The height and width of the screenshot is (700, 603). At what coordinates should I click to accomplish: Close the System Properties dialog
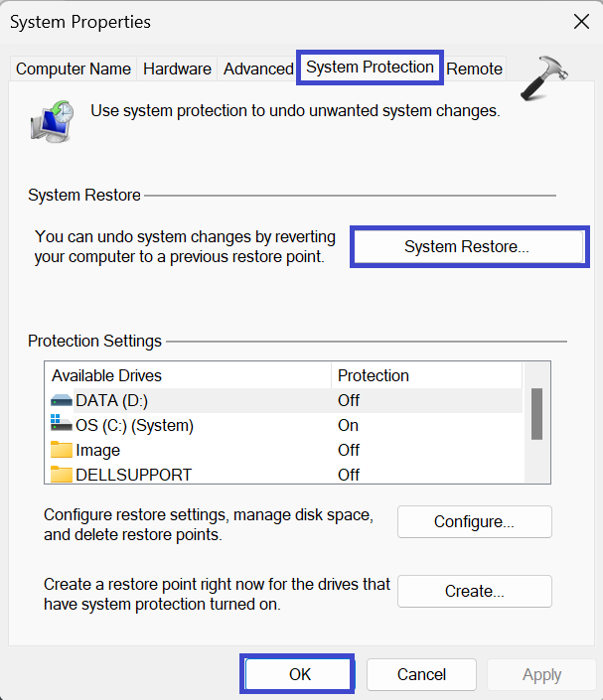tap(580, 21)
